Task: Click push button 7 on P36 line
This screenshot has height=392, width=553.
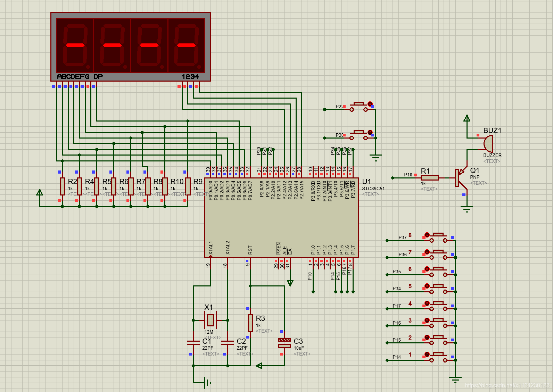Action: (438, 254)
